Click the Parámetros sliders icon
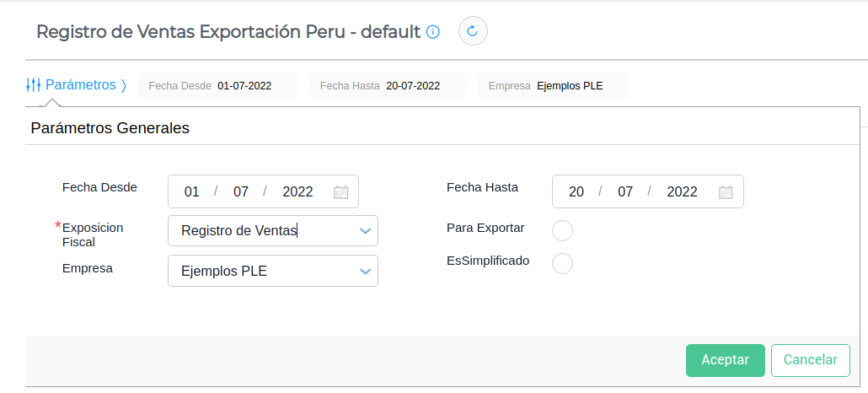Image resolution: width=868 pixels, height=393 pixels. coord(34,85)
